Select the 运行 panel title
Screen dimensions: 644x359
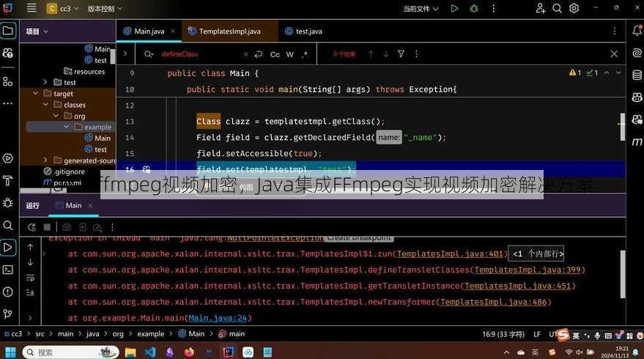pyautogui.click(x=32, y=205)
